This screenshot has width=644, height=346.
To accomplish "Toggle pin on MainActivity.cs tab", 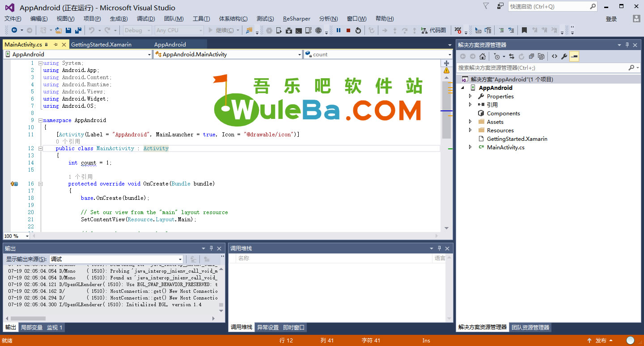I will point(55,45).
